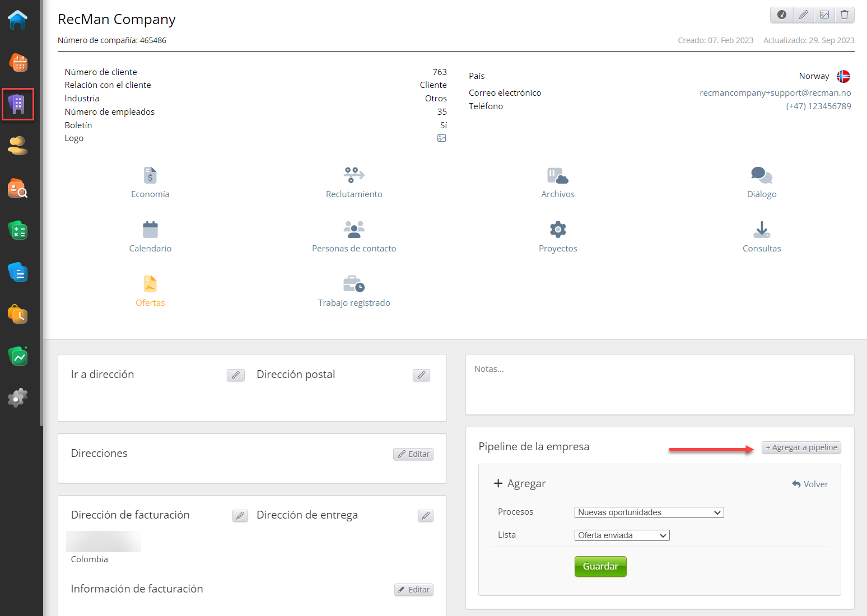Click the support email address link
The height and width of the screenshot is (616, 867).
[x=775, y=93]
